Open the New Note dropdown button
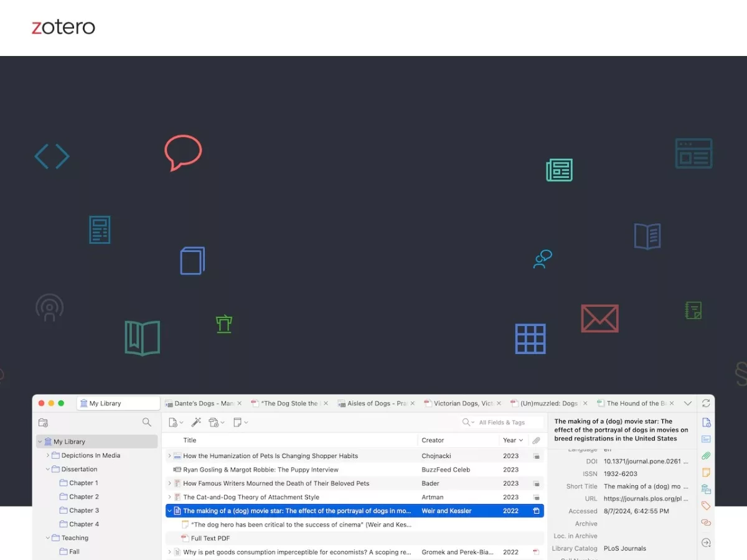 point(240,422)
